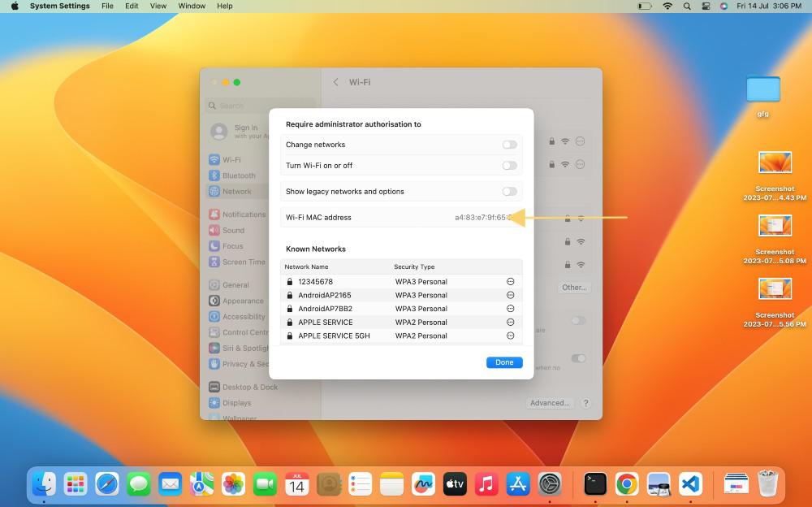Open Network settings in the sidebar

click(x=235, y=191)
